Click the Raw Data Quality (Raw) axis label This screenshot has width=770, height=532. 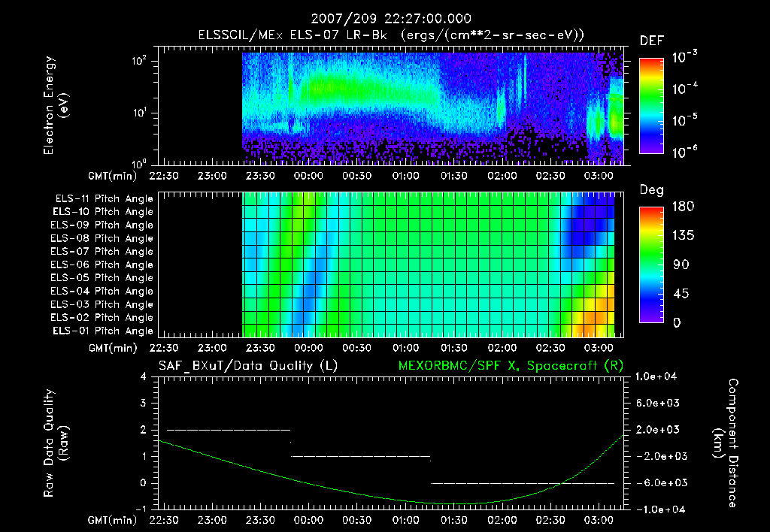tap(56, 443)
